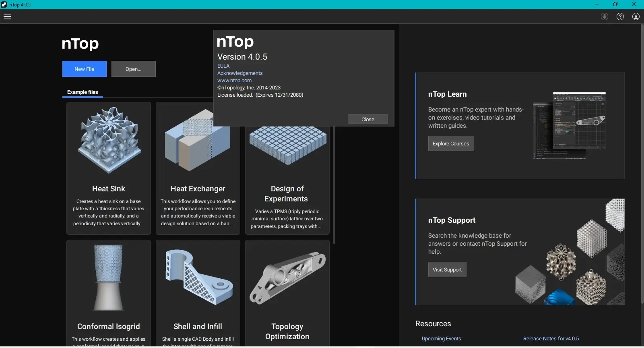This screenshot has width=644, height=348.
Task: Click the Visit Support button
Action: click(x=447, y=269)
